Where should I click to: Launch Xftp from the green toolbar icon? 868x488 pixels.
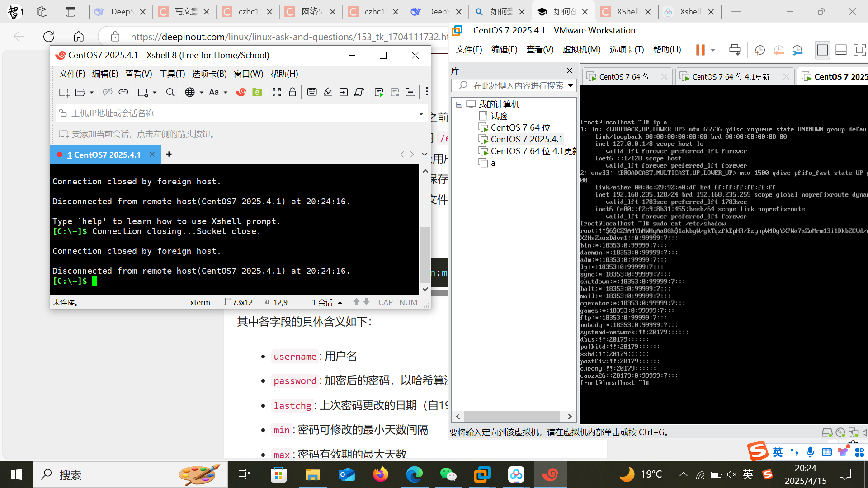coord(257,92)
